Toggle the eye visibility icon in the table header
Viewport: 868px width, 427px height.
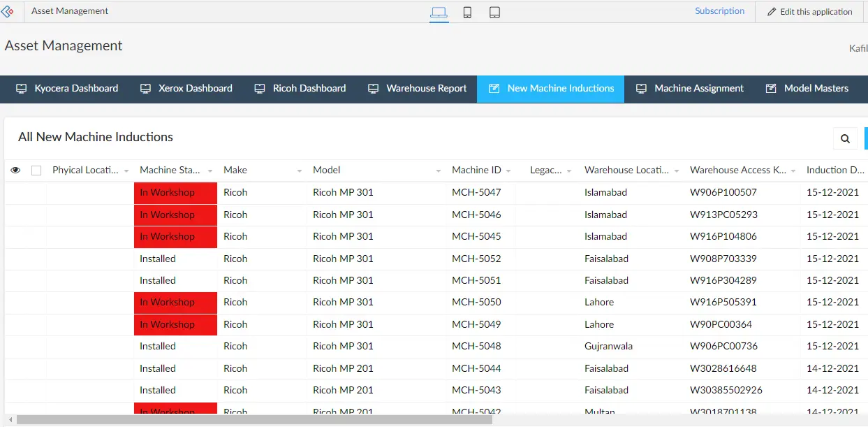(x=15, y=170)
